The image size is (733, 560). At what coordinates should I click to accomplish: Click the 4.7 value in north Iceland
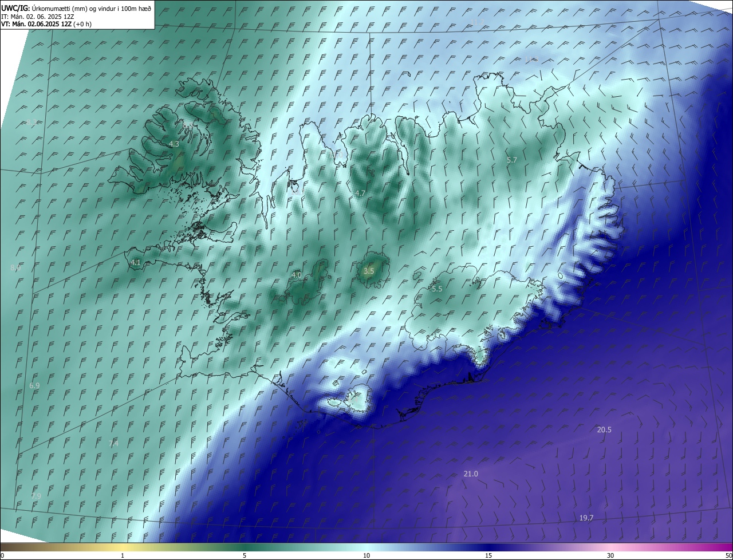point(360,194)
